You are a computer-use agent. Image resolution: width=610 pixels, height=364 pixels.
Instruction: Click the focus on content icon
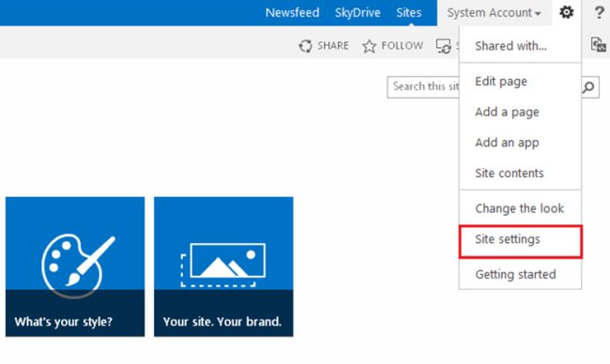point(599,44)
